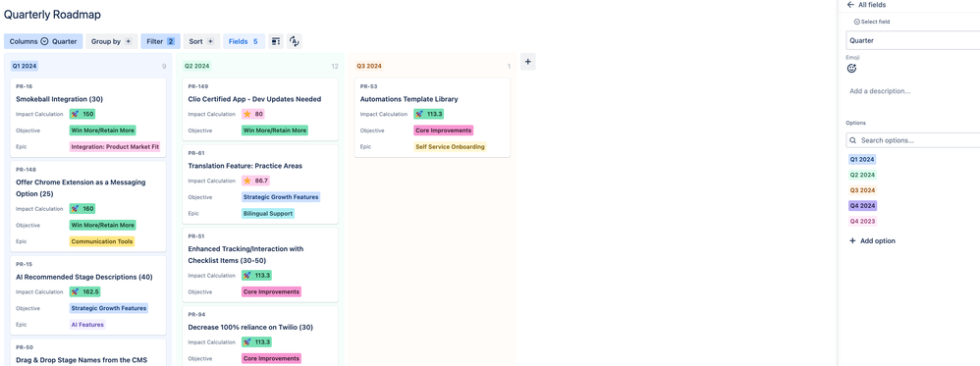980x366 pixels.
Task: Click the plus icon beside Sort
Action: pyautogui.click(x=210, y=42)
